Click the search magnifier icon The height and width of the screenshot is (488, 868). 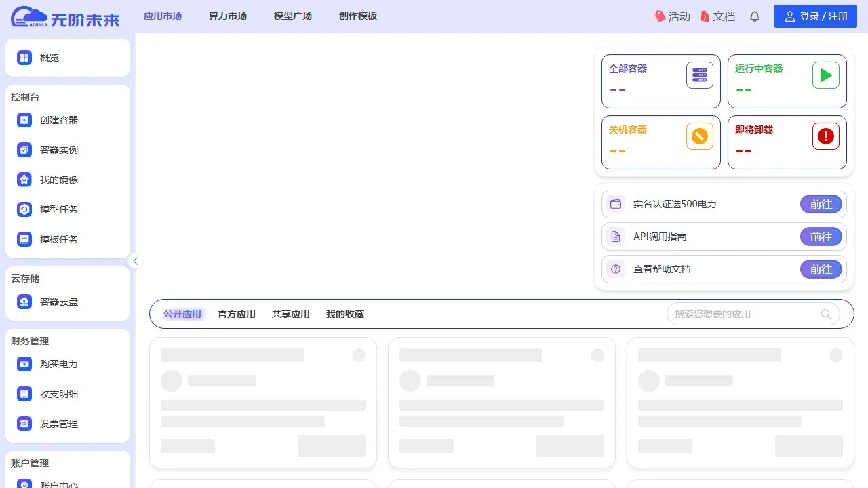[826, 314]
